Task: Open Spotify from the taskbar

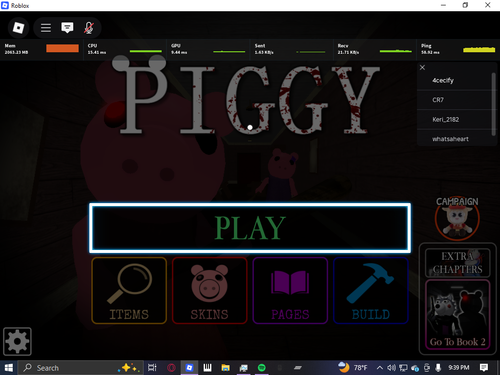Action: point(262,368)
